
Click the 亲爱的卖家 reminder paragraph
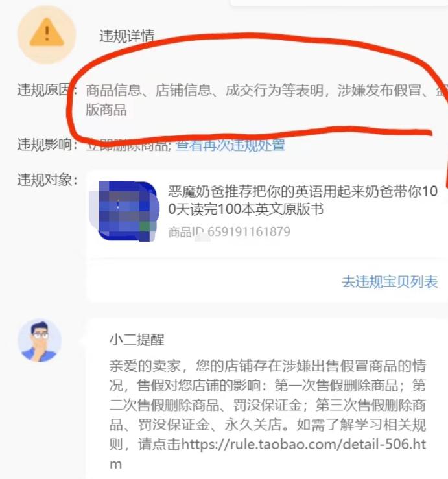268,414
